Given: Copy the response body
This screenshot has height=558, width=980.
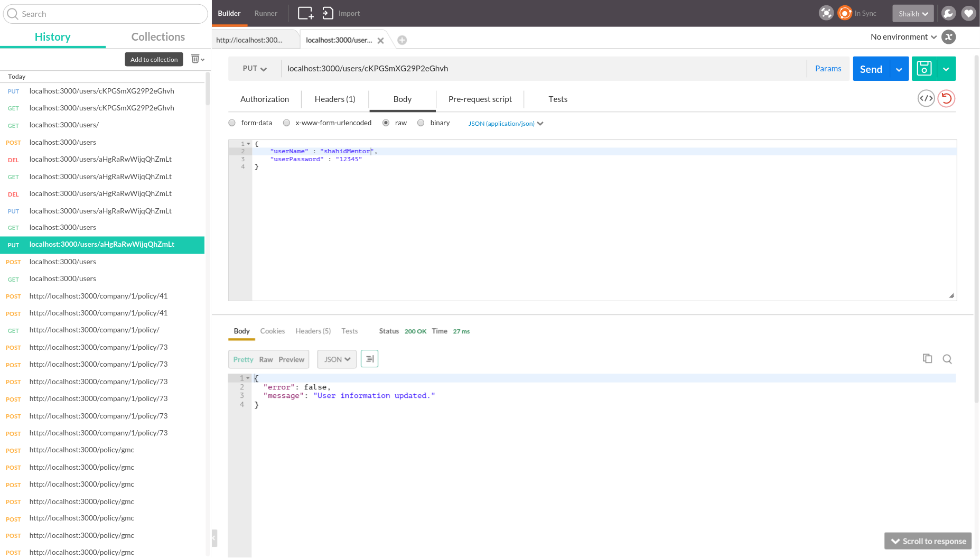Looking at the screenshot, I should [928, 359].
